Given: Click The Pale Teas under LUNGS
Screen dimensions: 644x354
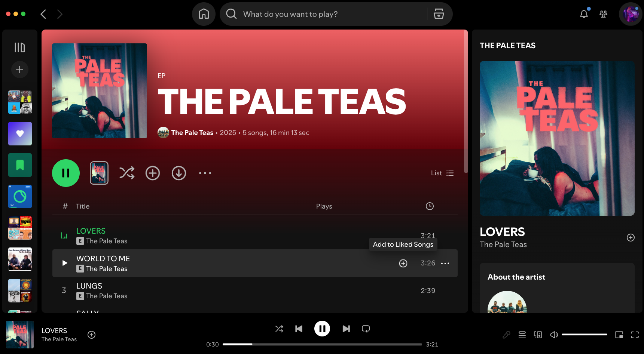Looking at the screenshot, I should [x=107, y=296].
